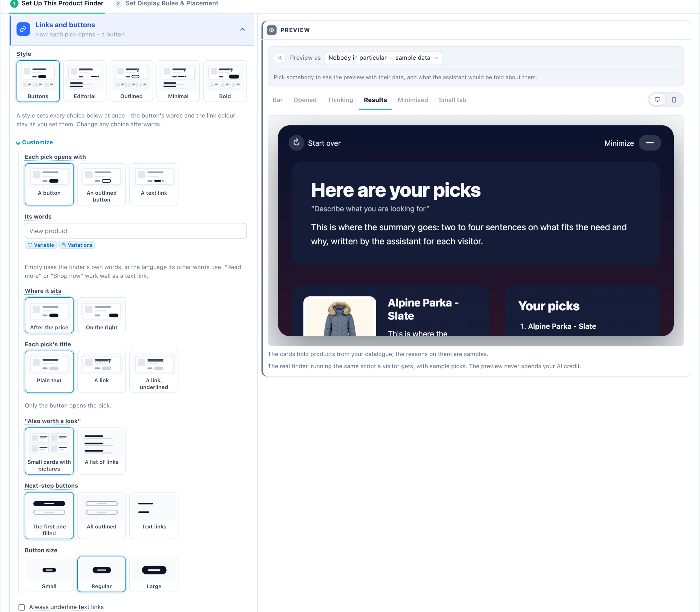
Task: Collapse the Links and buttons section chevron
Action: click(243, 30)
